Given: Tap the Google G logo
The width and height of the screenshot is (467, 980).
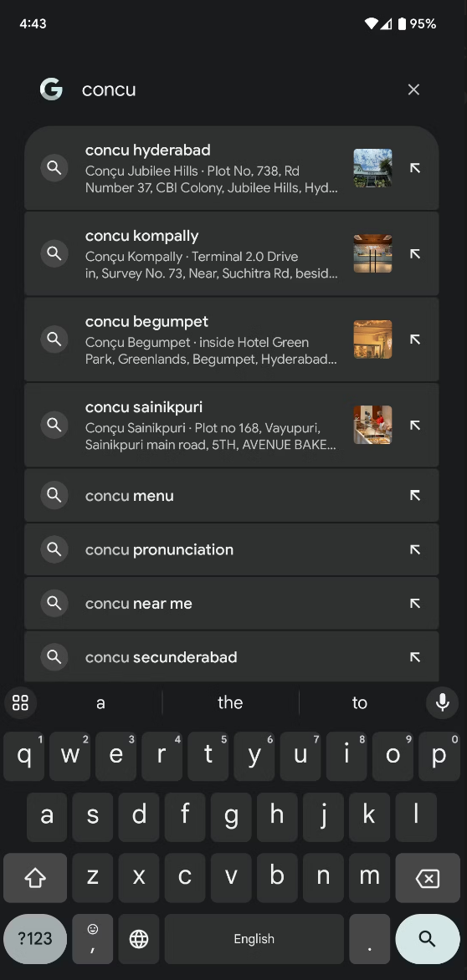Looking at the screenshot, I should click(51, 89).
